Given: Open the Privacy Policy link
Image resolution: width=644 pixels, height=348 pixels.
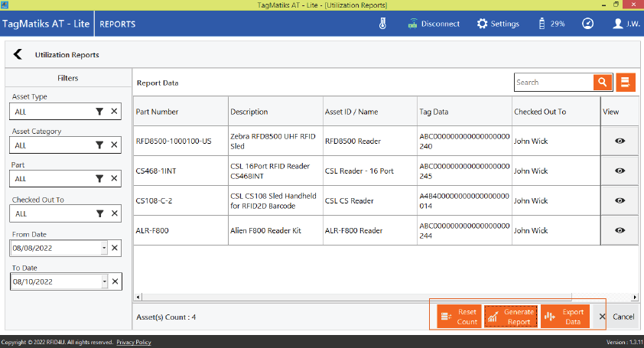Looking at the screenshot, I should pyautogui.click(x=133, y=342).
